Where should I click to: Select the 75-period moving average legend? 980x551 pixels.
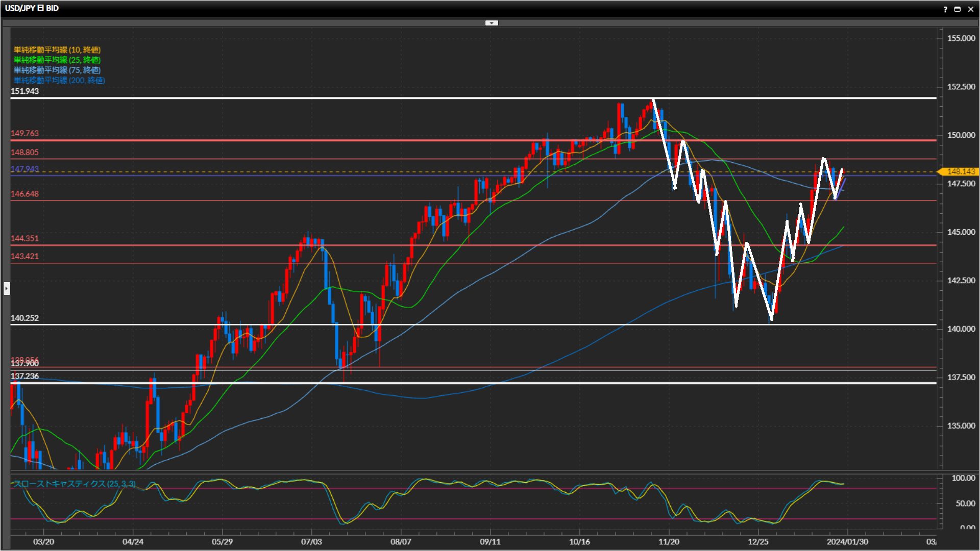coord(57,70)
